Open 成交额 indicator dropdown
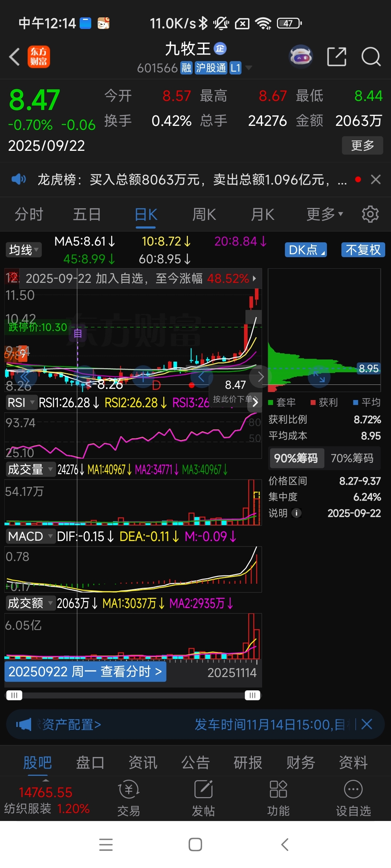 pos(30,603)
